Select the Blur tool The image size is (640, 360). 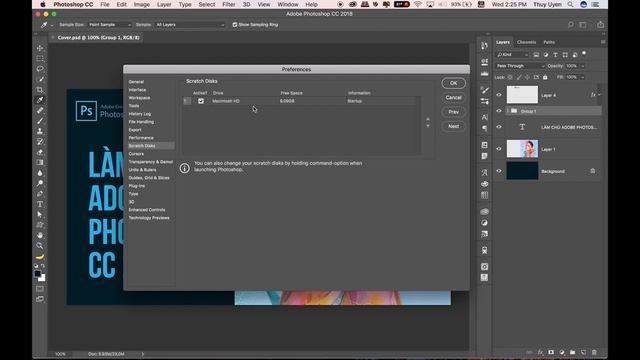click(40, 173)
